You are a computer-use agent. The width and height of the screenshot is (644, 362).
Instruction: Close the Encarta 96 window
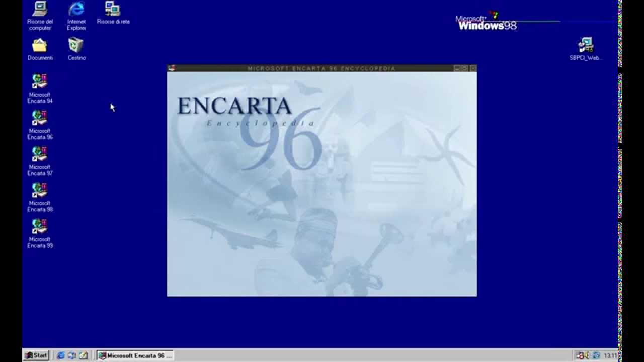(472, 68)
